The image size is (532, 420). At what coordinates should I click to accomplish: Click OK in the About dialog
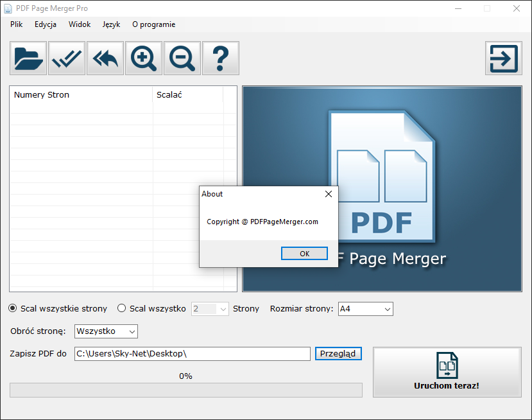304,254
